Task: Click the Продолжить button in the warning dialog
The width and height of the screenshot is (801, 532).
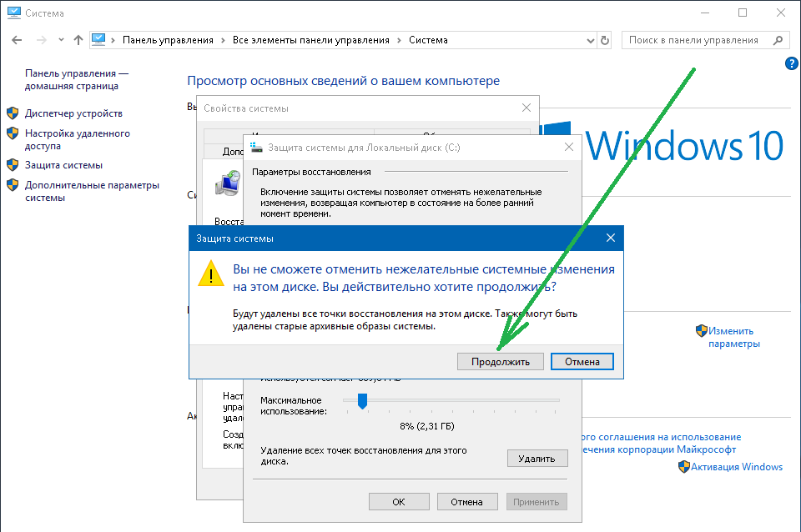Action: 500,361
